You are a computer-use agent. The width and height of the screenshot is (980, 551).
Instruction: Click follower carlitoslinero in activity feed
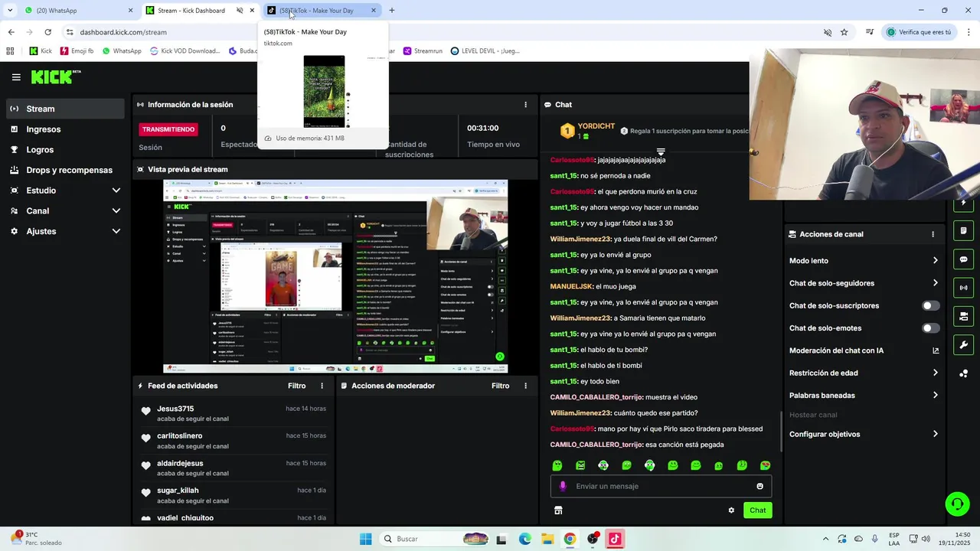pos(180,436)
